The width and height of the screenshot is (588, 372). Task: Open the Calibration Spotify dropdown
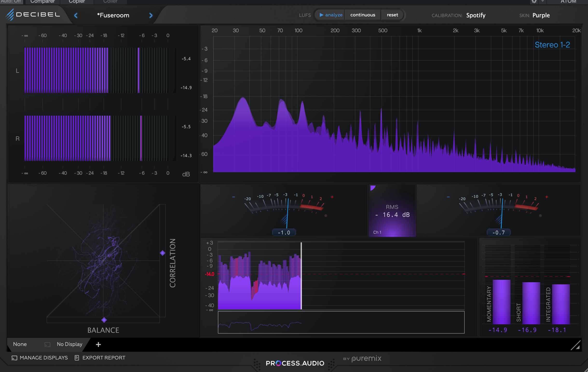[x=476, y=15]
